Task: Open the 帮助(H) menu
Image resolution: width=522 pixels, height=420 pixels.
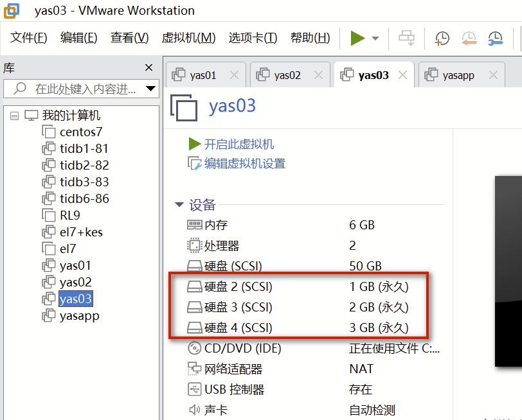Action: coord(310,38)
